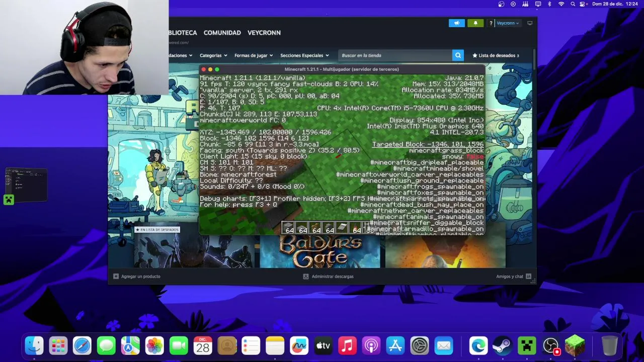Open Lista de deseados link
The image size is (644, 362).
tap(495, 55)
